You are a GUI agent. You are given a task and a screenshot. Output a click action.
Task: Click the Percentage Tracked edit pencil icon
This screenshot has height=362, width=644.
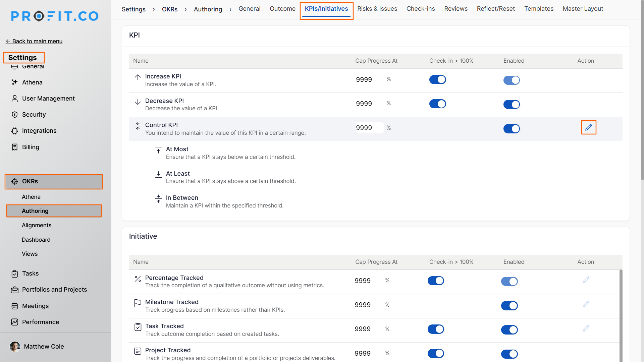pyautogui.click(x=586, y=280)
